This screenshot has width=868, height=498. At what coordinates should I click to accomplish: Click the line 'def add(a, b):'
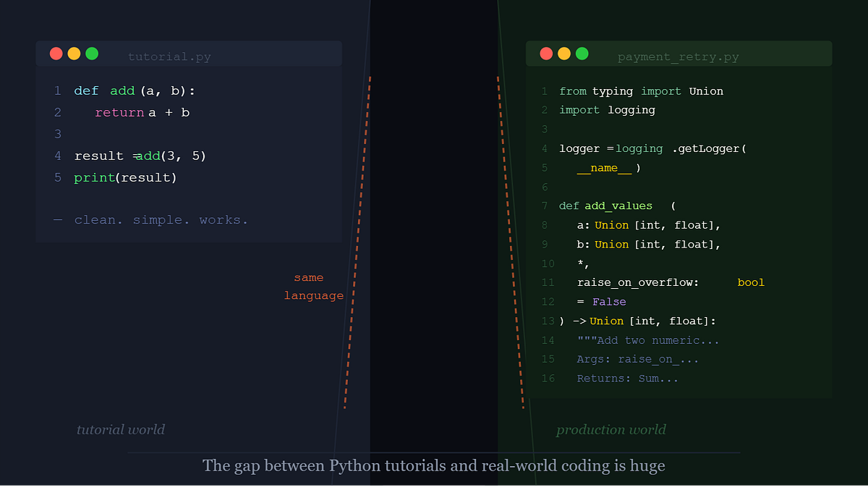click(x=135, y=90)
